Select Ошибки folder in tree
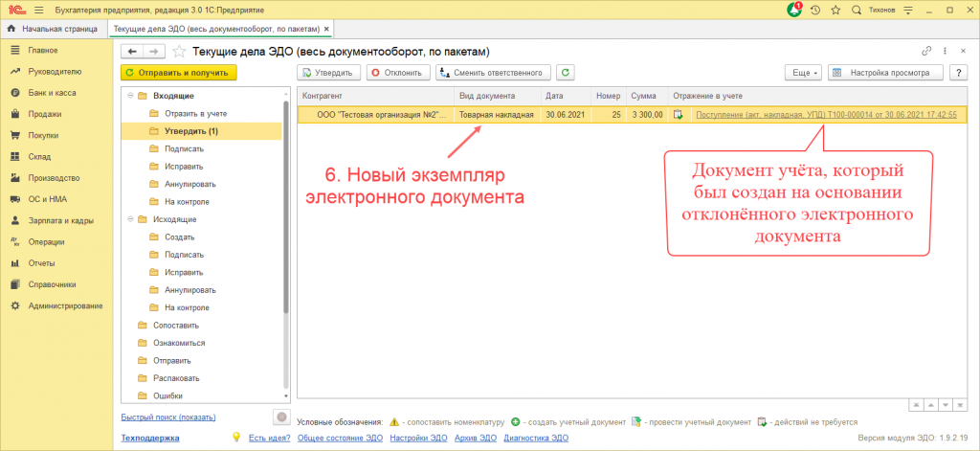Screen dimensions: 980x451 click(168, 396)
